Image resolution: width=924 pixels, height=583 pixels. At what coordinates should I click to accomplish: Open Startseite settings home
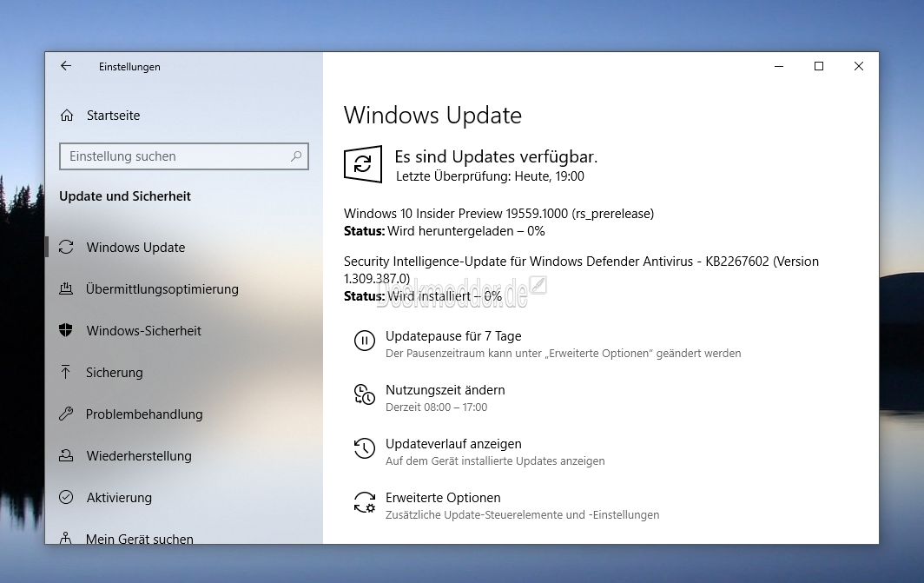coord(113,116)
